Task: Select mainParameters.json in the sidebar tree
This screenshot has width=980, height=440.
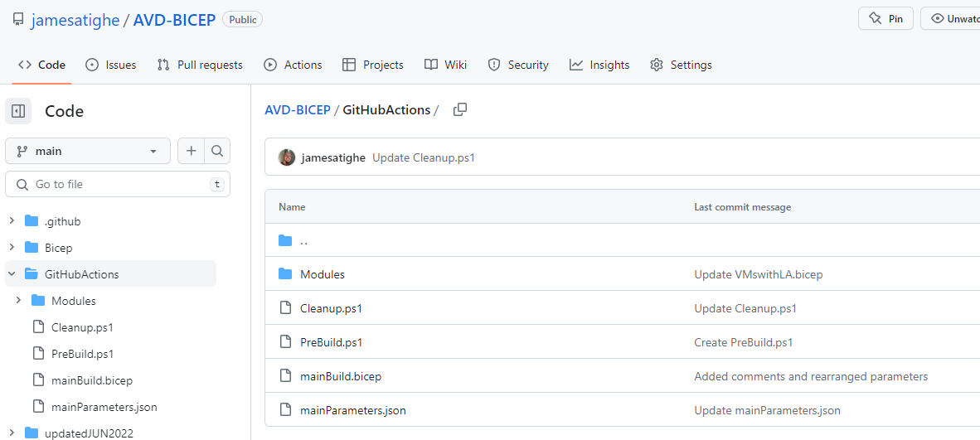Action: [104, 407]
